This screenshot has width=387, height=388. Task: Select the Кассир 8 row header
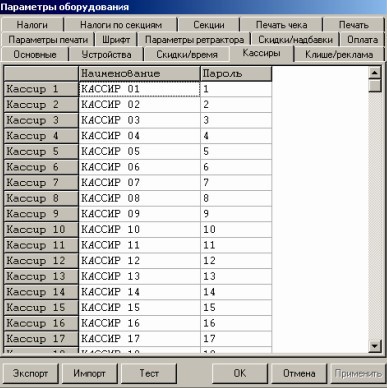(x=41, y=198)
